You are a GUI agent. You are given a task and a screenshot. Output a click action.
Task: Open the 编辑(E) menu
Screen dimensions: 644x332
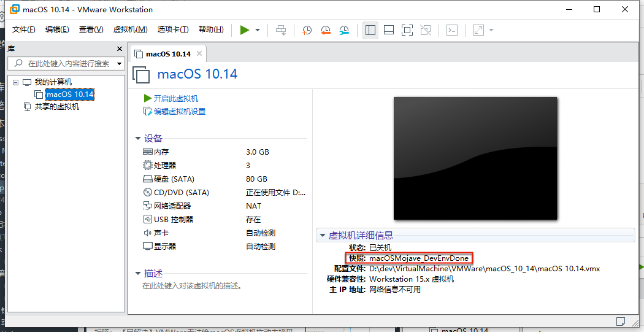(x=56, y=29)
